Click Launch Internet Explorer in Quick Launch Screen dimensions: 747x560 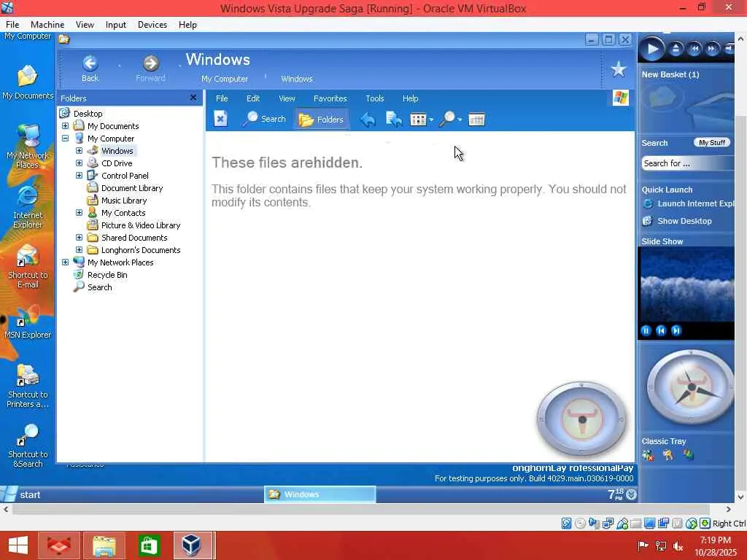689,204
